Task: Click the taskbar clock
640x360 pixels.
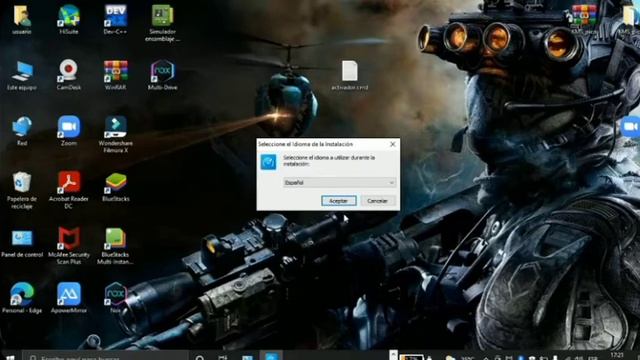Action: [617, 356]
